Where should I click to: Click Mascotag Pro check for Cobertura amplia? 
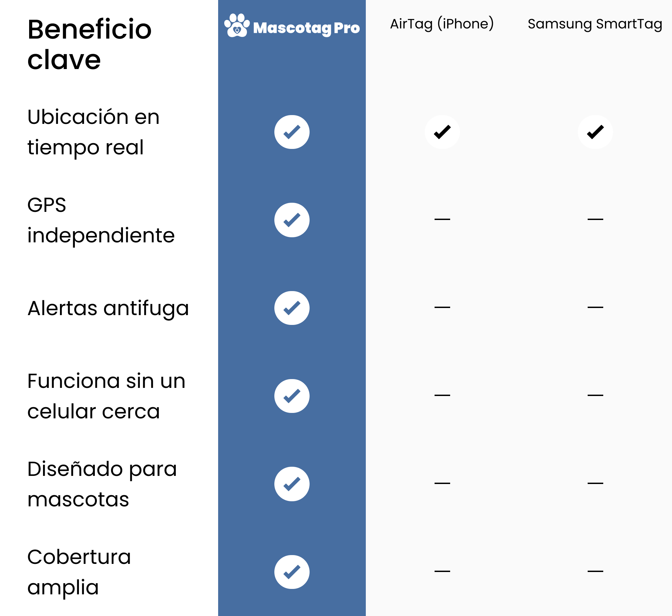pyautogui.click(x=292, y=572)
